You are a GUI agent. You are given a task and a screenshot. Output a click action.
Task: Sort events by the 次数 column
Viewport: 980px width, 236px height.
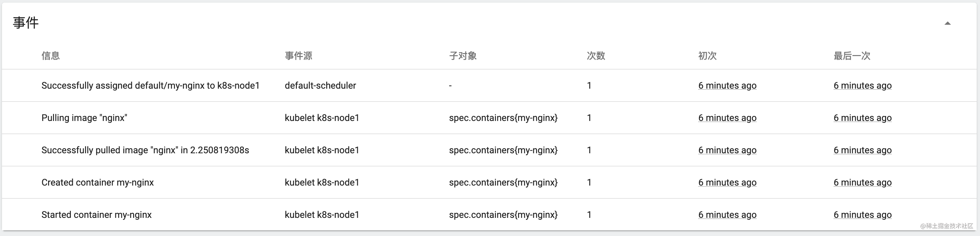(x=596, y=56)
